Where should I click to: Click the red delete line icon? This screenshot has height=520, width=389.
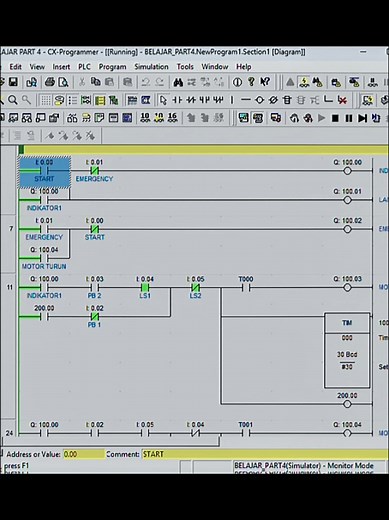click(342, 100)
